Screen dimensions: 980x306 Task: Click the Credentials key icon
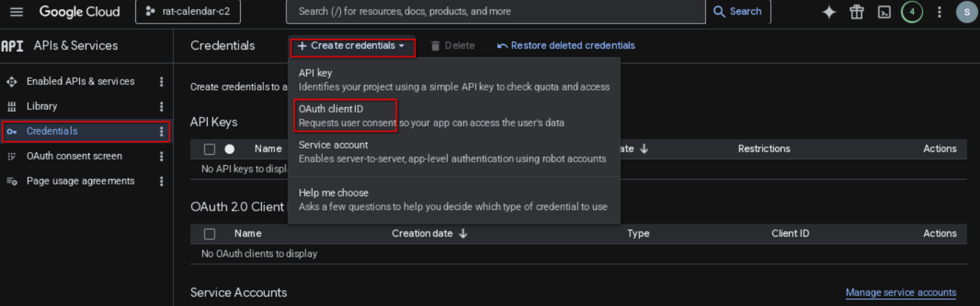(x=12, y=131)
